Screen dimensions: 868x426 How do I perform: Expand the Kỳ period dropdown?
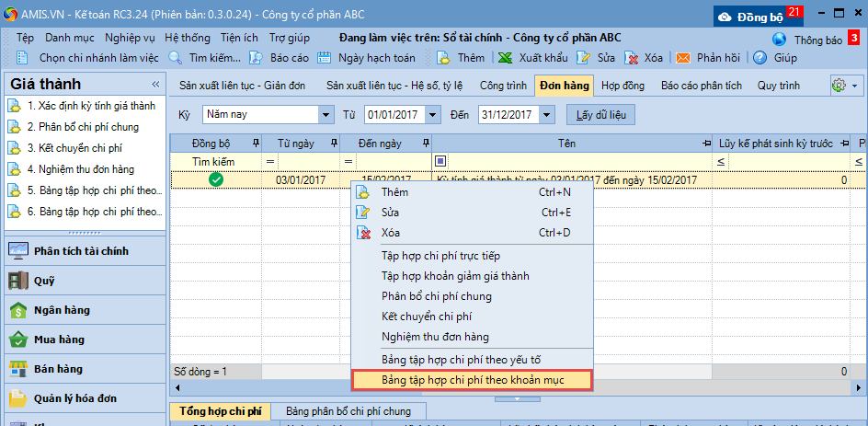pyautogui.click(x=325, y=115)
